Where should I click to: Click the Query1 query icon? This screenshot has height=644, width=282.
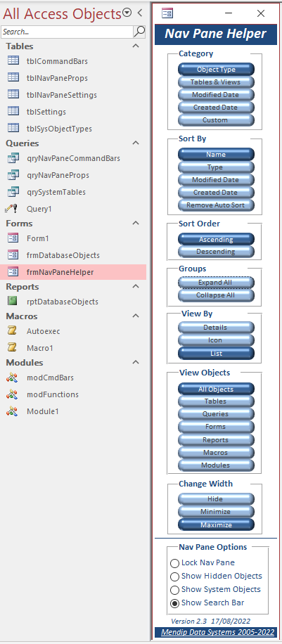point(11,209)
